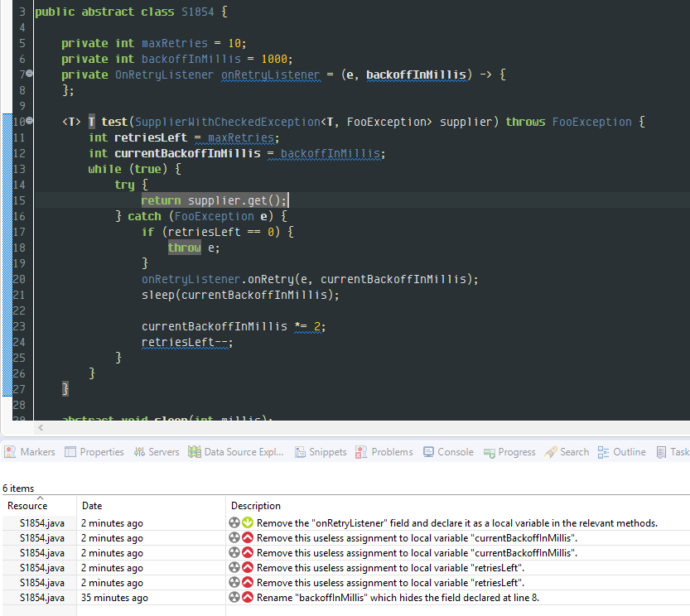Click the 'throw' keyword on line 18

tap(185, 248)
